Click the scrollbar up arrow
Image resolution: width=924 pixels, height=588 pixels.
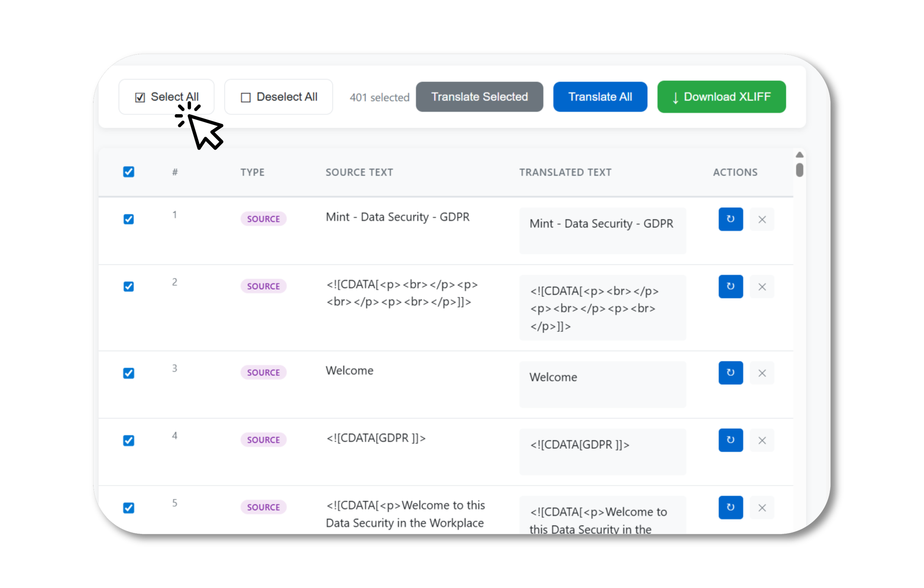pos(799,155)
